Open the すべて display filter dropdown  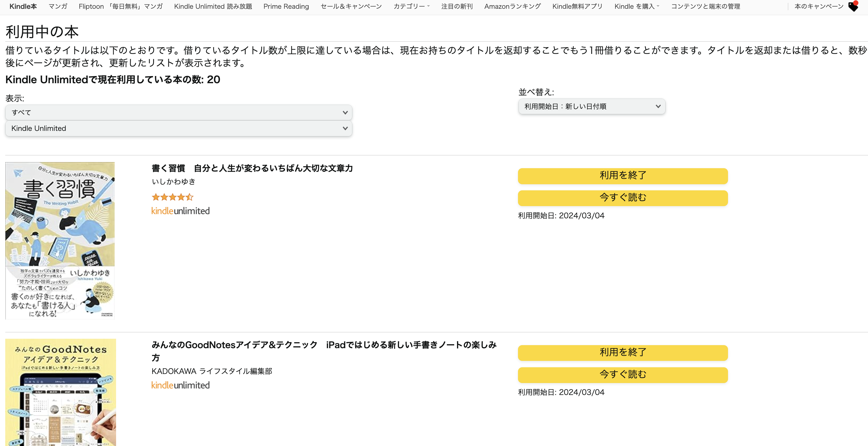[178, 113]
